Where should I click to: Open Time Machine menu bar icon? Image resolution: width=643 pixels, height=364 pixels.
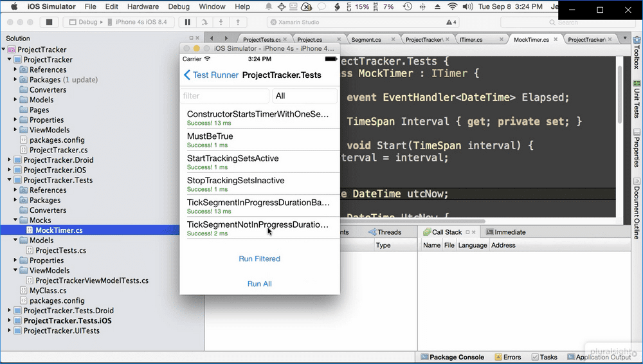point(407,6)
